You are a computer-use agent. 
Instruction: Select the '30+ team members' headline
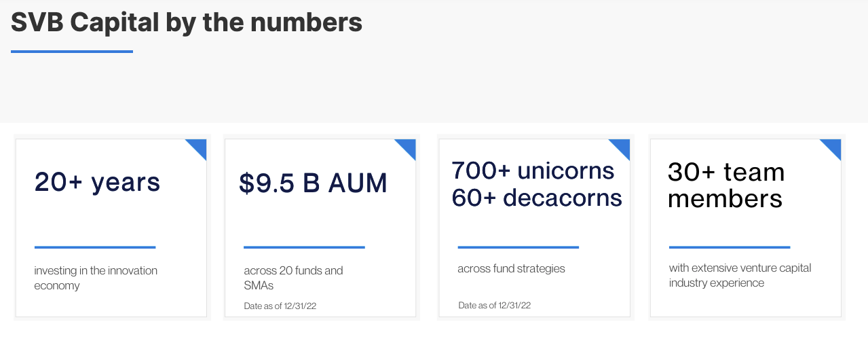point(725,185)
